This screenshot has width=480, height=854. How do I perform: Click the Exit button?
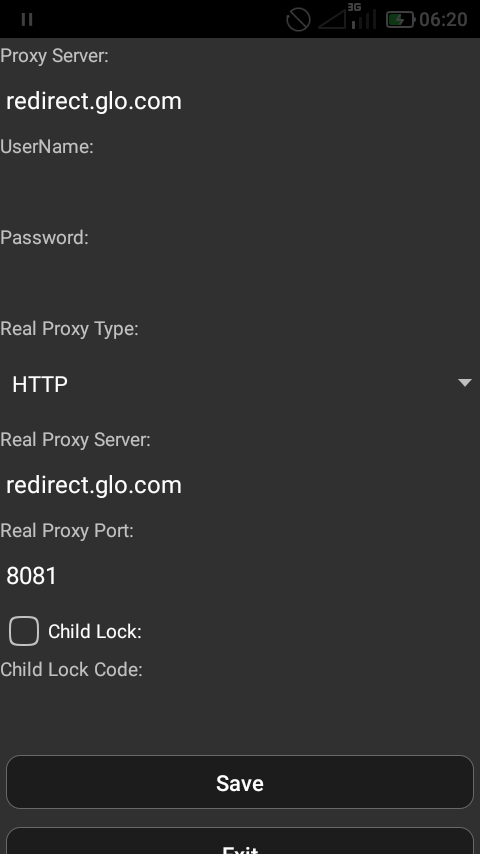pyautogui.click(x=240, y=841)
